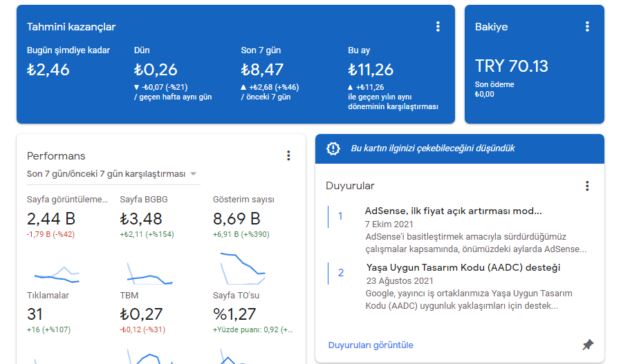Click the TBM metric value

pyautogui.click(x=141, y=314)
